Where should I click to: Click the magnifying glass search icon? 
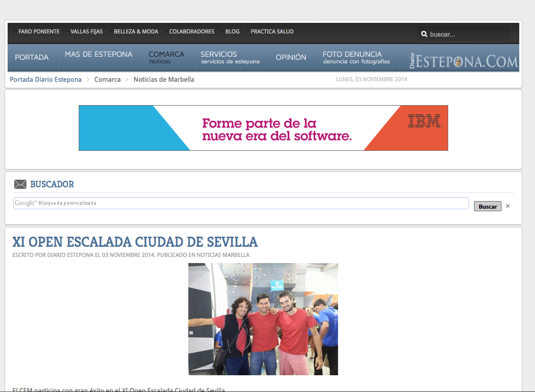(424, 35)
